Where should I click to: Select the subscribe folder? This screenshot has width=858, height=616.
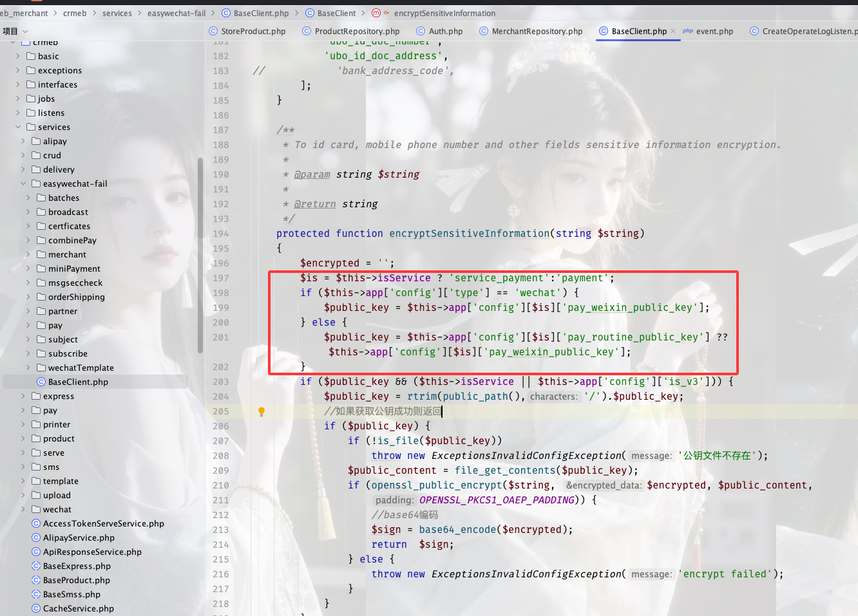[68, 353]
